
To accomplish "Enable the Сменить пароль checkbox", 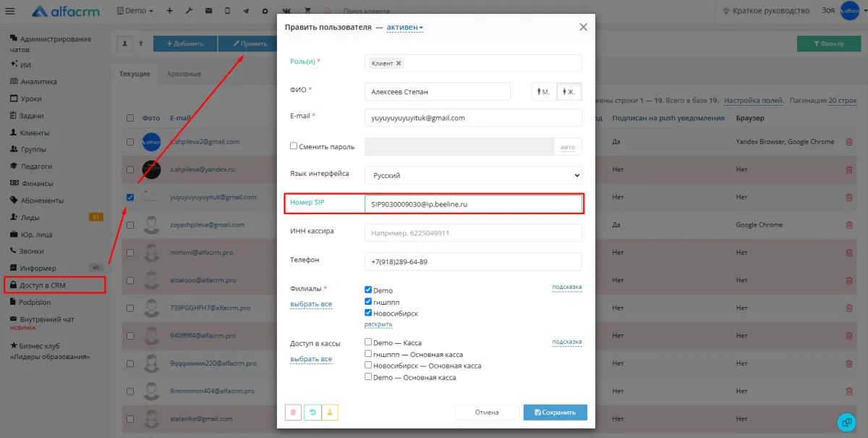I will pyautogui.click(x=294, y=146).
